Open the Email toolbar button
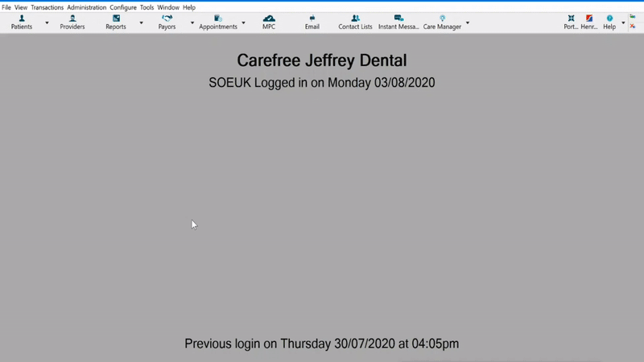 (x=312, y=23)
